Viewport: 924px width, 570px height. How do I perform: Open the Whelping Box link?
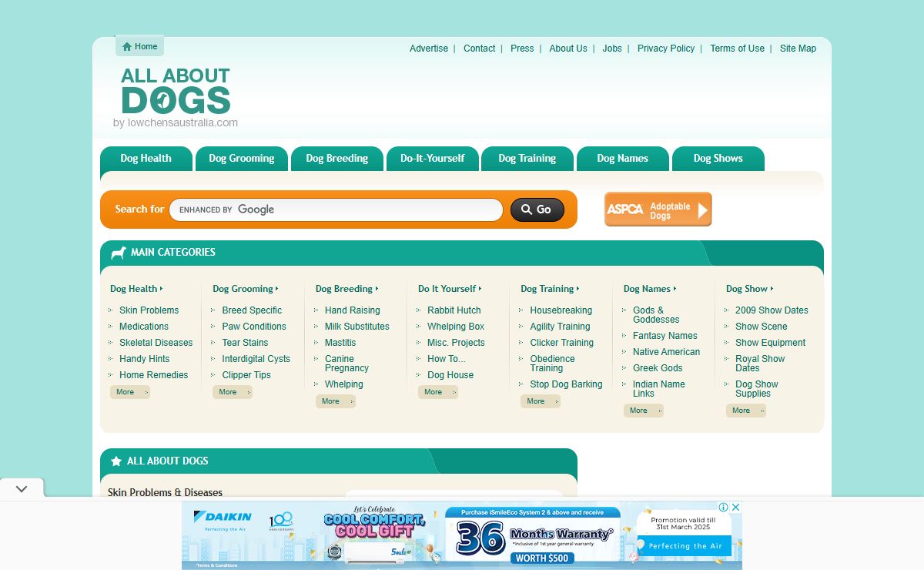tap(456, 327)
